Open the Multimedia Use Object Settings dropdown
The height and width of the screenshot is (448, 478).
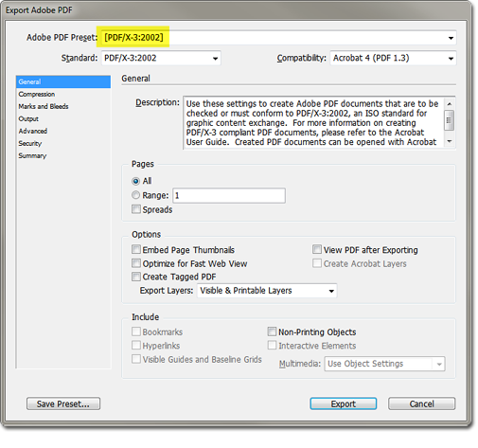point(384,364)
